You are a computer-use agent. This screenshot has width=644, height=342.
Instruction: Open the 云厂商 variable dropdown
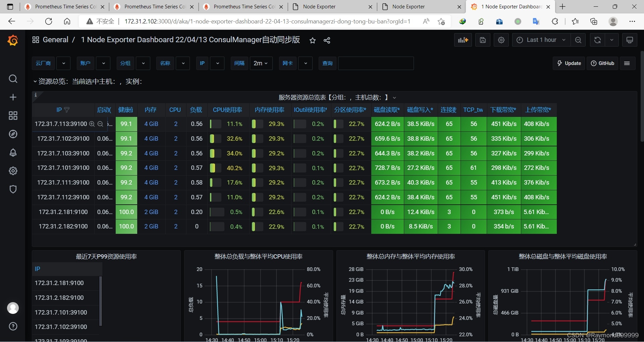(x=63, y=63)
